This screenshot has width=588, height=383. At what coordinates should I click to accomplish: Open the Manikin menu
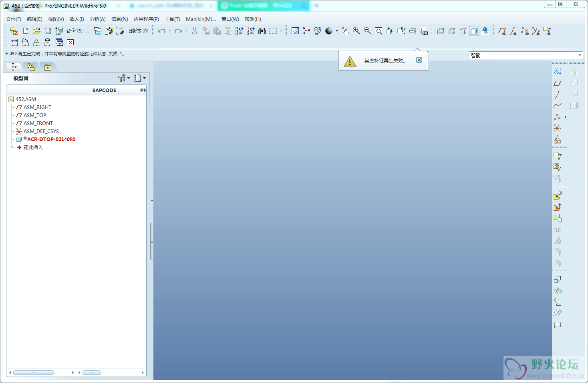pyautogui.click(x=201, y=19)
